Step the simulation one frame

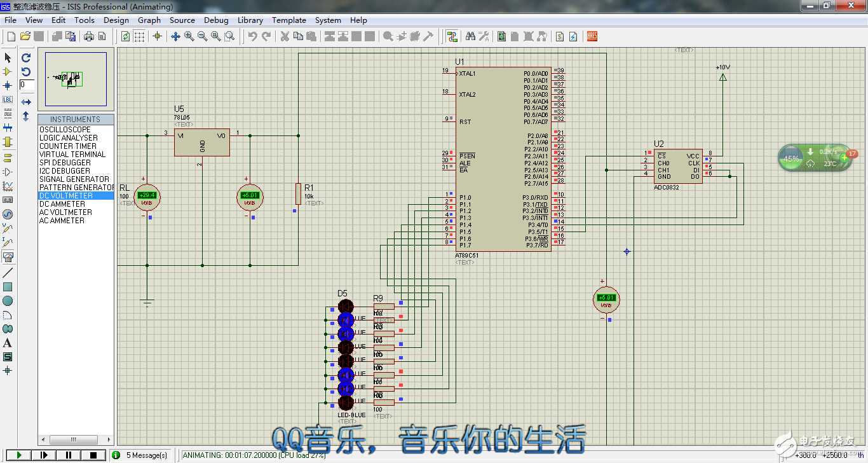44,455
